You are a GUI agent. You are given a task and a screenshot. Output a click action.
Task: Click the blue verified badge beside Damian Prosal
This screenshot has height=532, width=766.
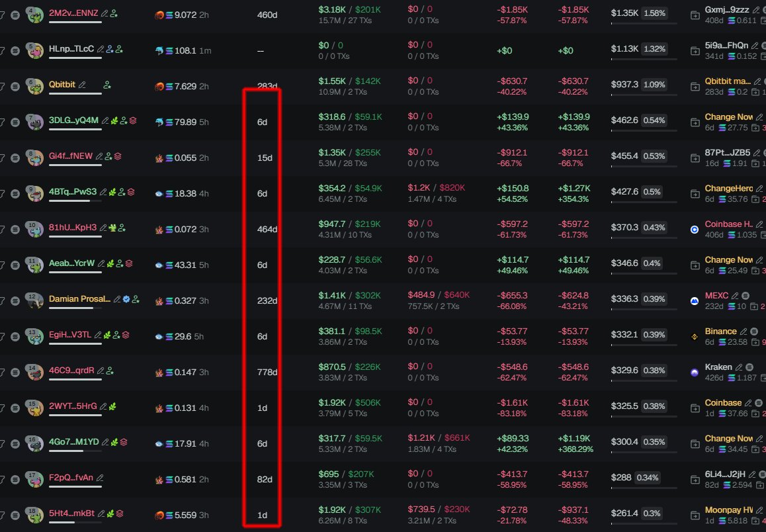[x=126, y=299]
